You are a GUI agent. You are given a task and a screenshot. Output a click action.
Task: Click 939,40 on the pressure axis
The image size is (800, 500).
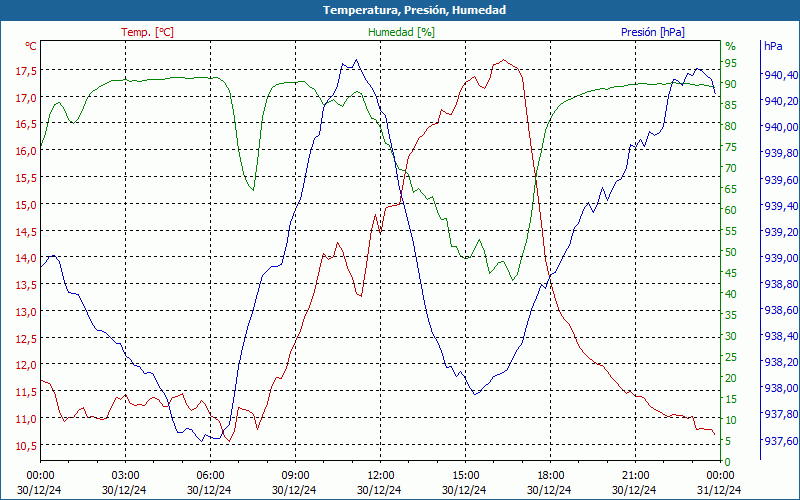781,206
